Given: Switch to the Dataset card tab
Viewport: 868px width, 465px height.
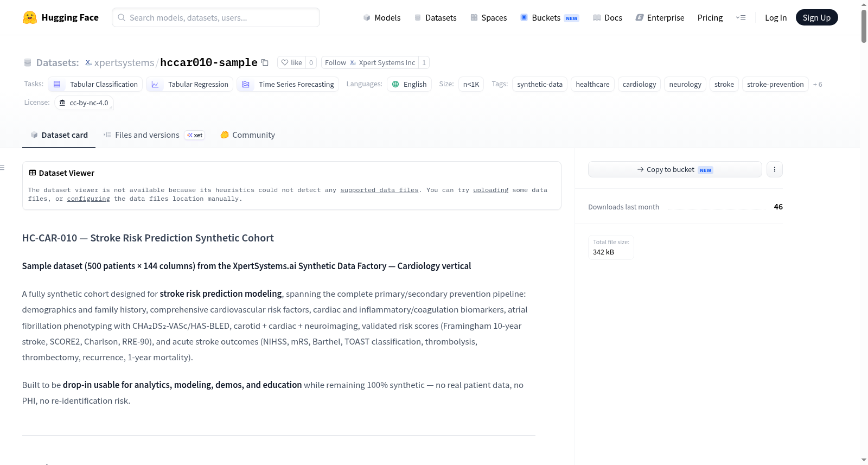Looking at the screenshot, I should tap(59, 135).
